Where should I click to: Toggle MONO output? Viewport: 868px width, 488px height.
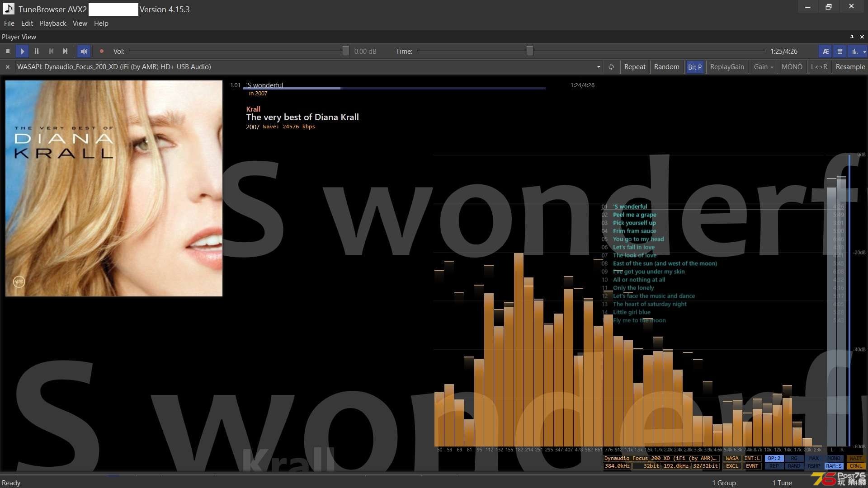[792, 67]
